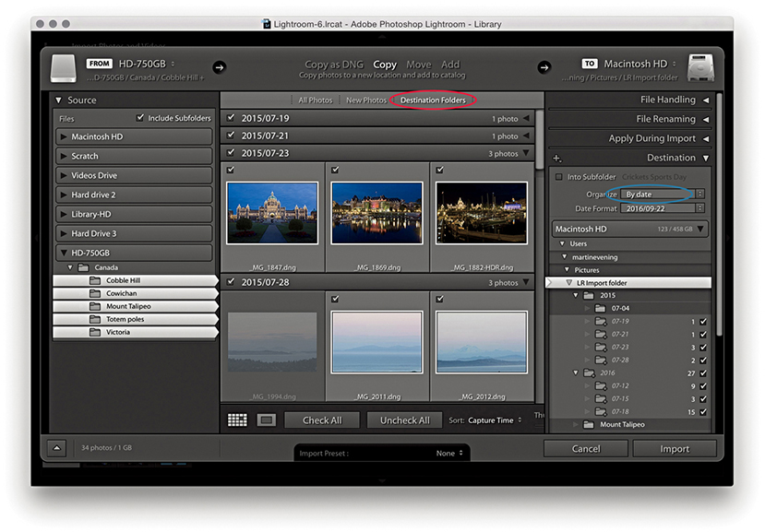Click the Import button
Viewport: 765px width, 532px height.
click(674, 449)
